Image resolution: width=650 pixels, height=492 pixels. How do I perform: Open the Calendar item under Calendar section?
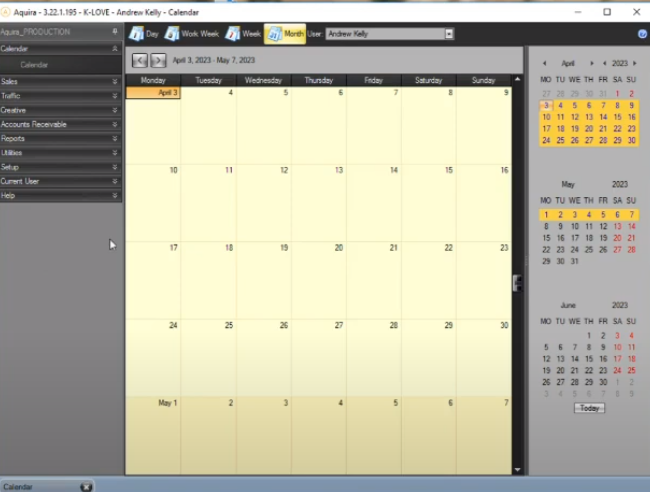(x=34, y=65)
